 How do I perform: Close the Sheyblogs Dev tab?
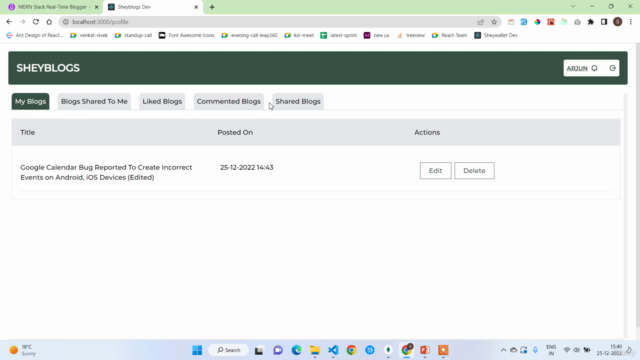pos(196,7)
